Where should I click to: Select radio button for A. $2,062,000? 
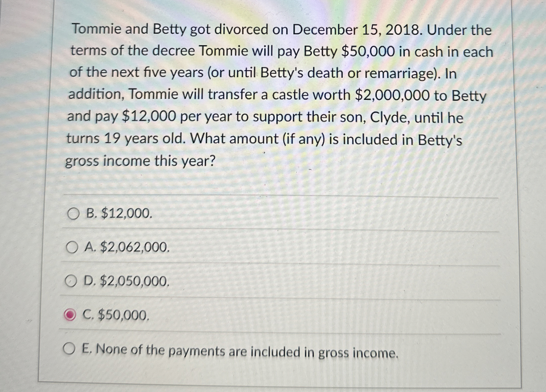(x=72, y=248)
